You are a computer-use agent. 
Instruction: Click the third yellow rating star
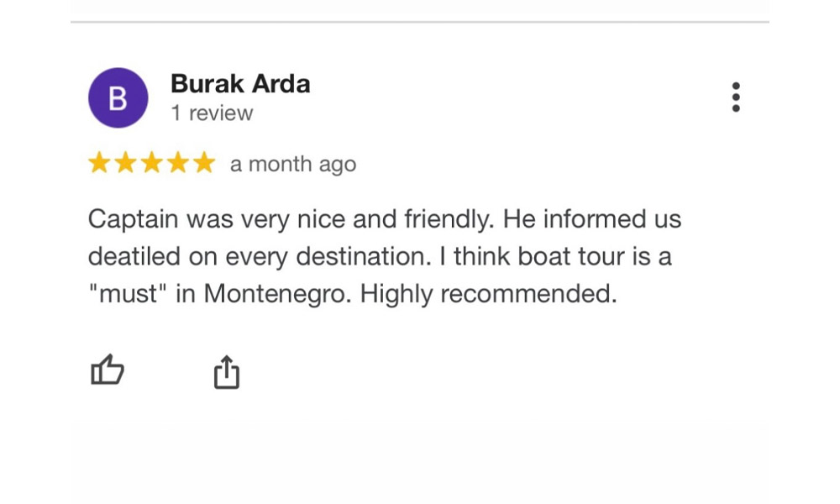pyautogui.click(x=151, y=163)
